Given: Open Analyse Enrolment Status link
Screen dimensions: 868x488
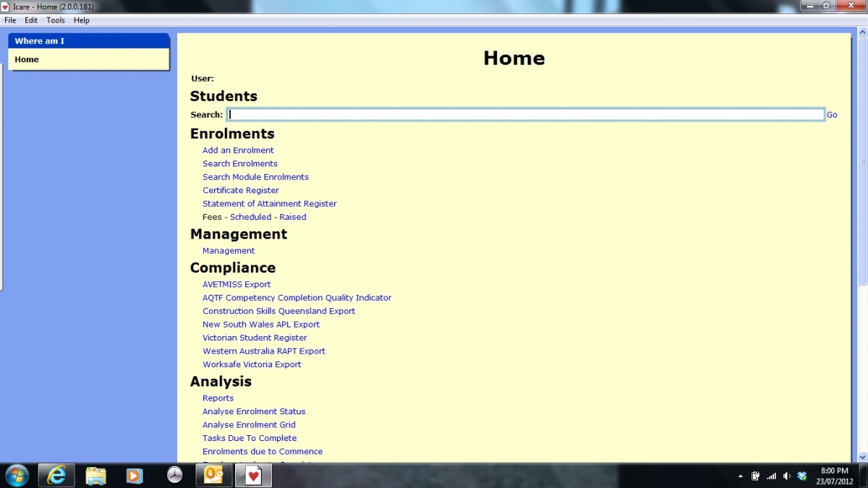Looking at the screenshot, I should tap(254, 411).
